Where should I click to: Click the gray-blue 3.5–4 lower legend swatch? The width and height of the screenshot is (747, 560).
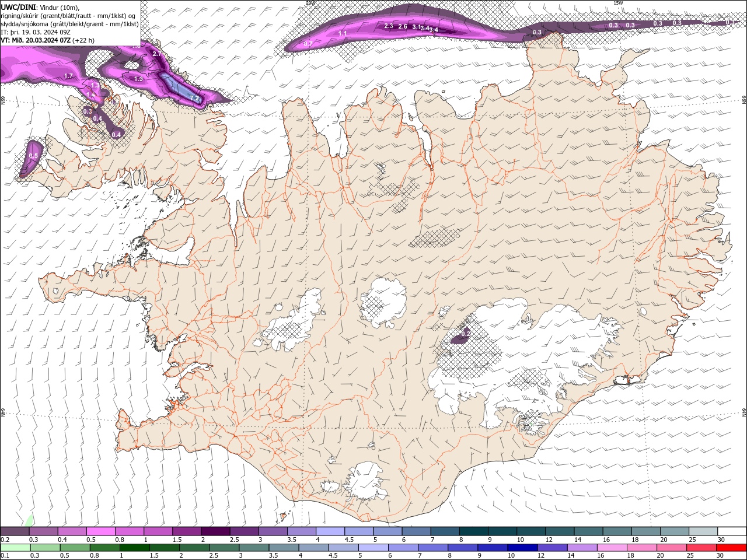click(x=284, y=548)
